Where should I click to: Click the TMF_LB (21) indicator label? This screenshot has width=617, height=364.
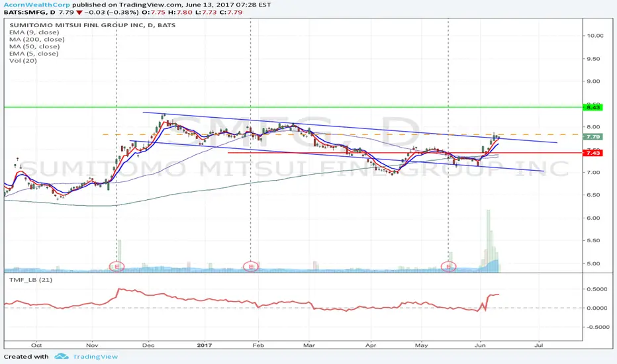point(30,280)
